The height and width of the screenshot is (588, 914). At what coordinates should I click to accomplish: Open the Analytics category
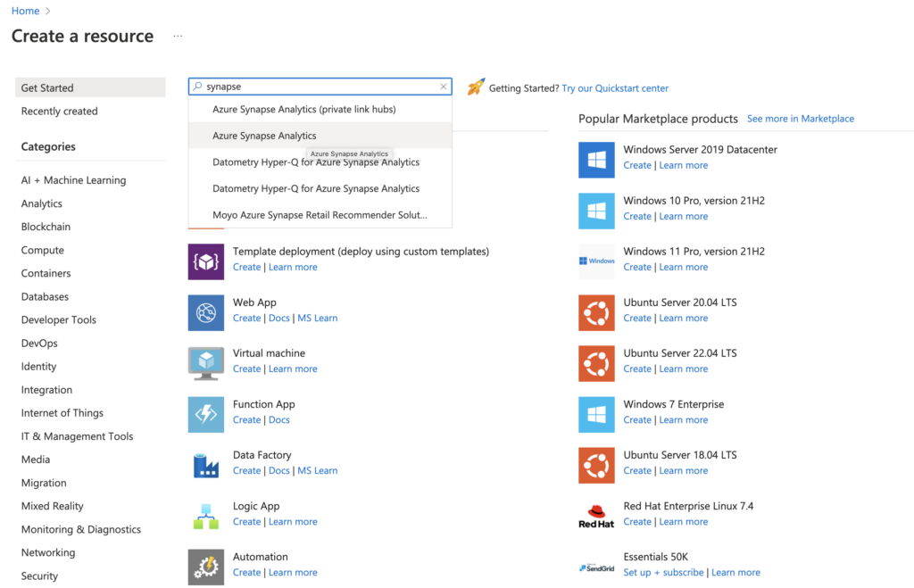[x=42, y=203]
